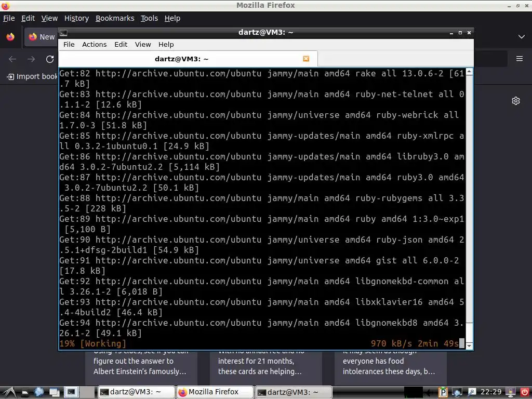Click the yellow P tray icon

(443, 393)
